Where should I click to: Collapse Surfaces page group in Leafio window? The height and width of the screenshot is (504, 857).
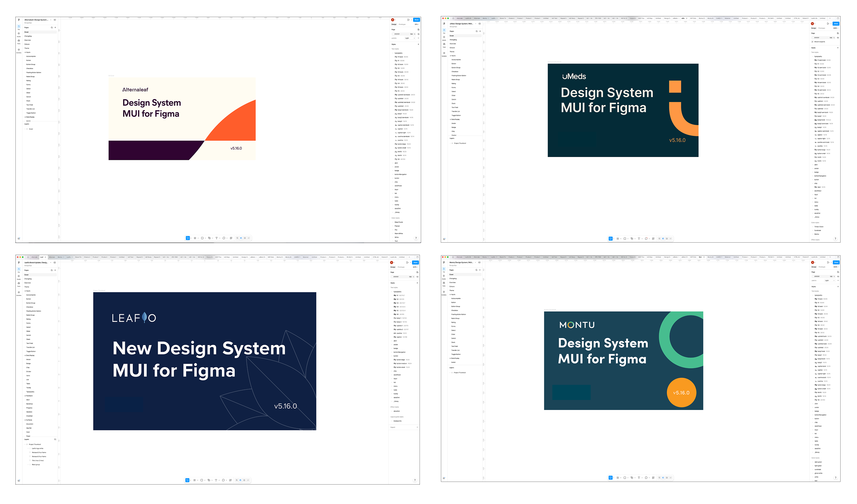(x=25, y=420)
